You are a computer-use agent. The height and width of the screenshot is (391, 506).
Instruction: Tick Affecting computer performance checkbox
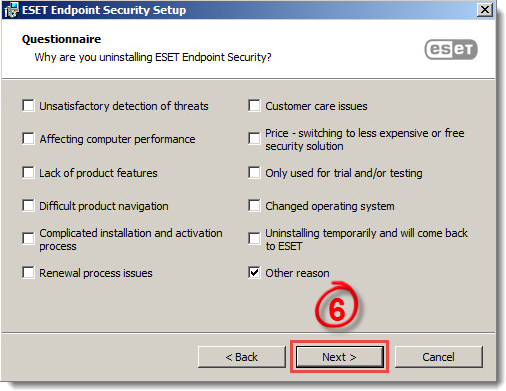(x=28, y=139)
